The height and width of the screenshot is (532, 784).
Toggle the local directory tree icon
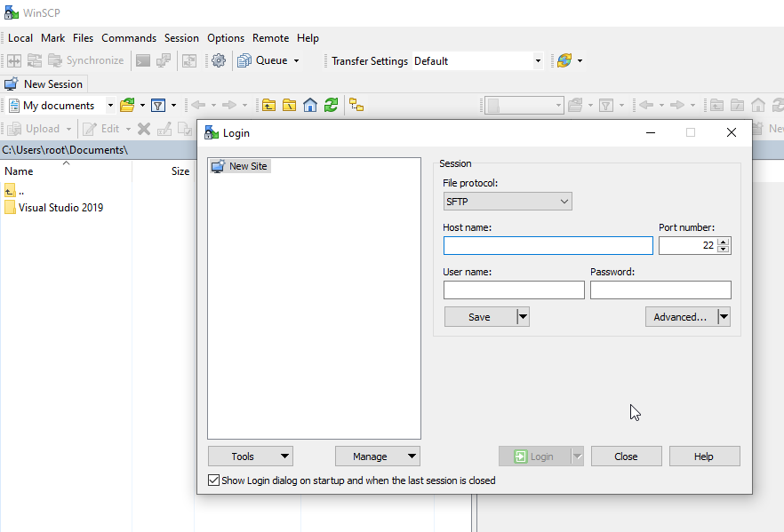(x=356, y=106)
